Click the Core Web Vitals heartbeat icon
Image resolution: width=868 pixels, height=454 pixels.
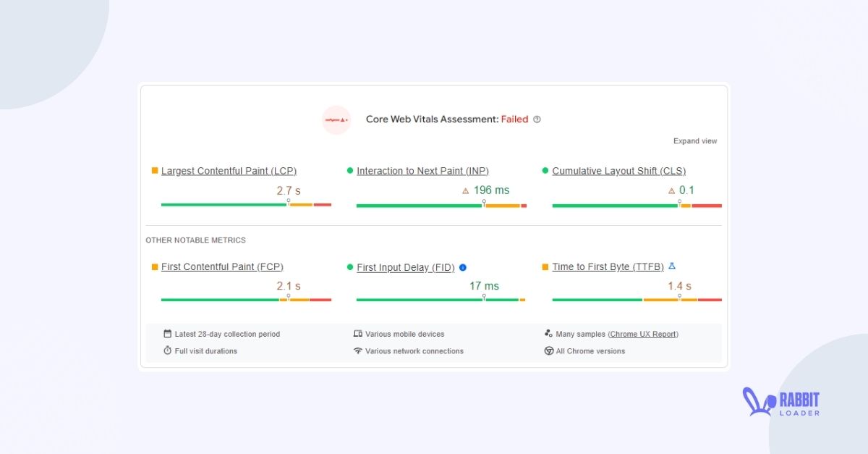pyautogui.click(x=336, y=119)
